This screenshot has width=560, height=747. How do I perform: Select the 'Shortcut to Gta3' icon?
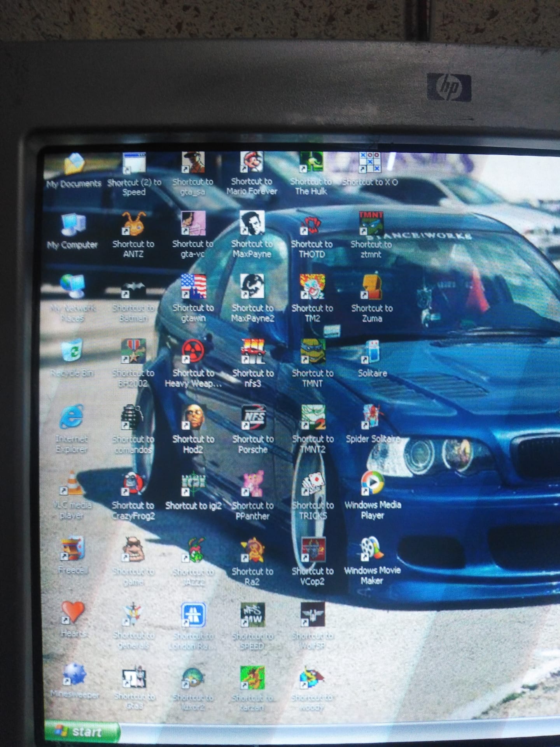click(135, 678)
